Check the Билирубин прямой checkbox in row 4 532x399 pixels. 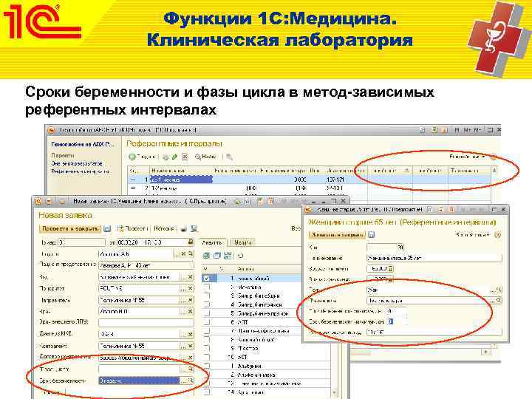click(207, 304)
